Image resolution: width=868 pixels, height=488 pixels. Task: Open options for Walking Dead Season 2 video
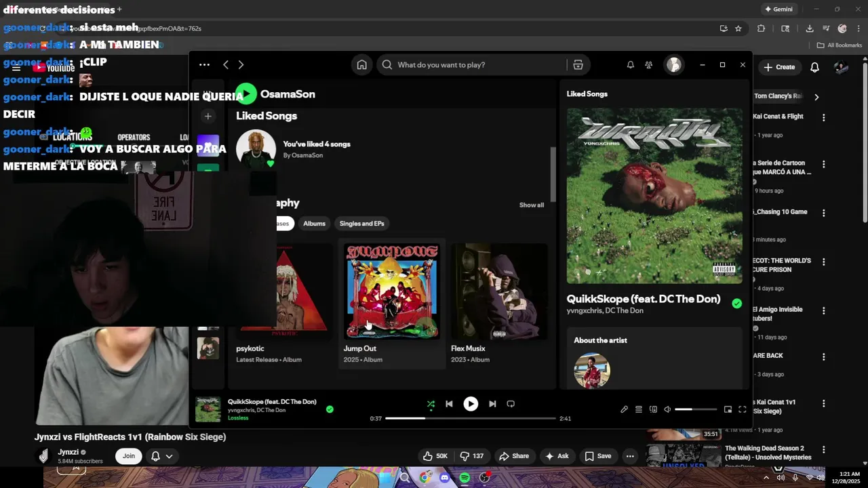point(823,449)
